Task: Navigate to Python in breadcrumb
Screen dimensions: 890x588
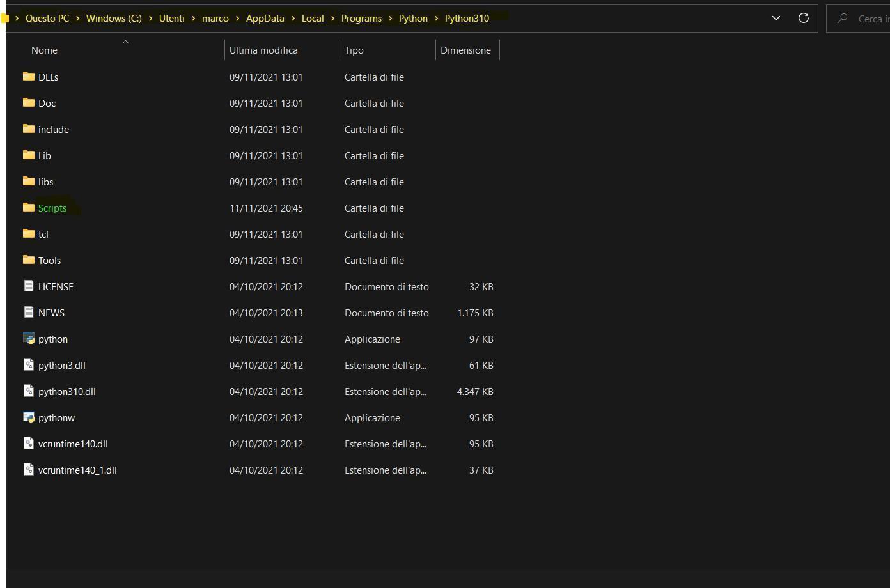Action: coord(413,19)
